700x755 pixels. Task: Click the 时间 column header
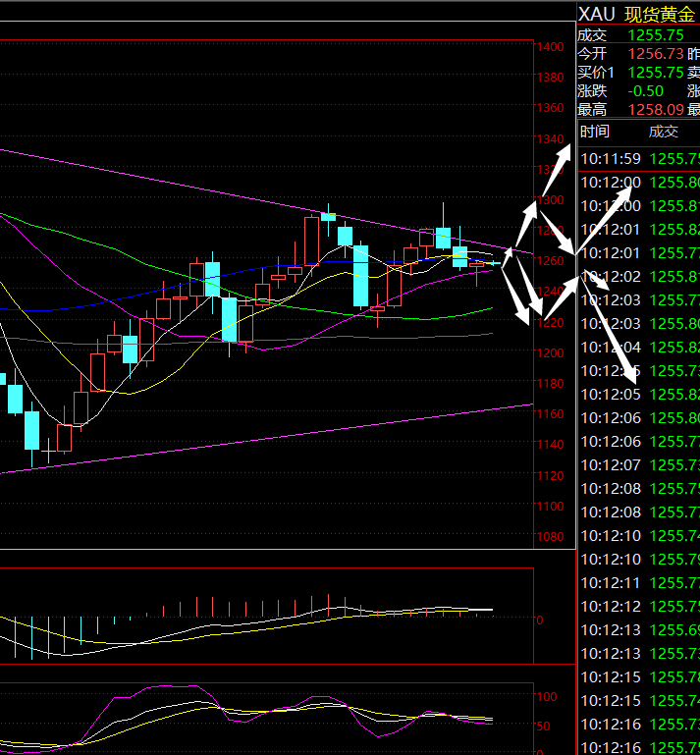594,132
